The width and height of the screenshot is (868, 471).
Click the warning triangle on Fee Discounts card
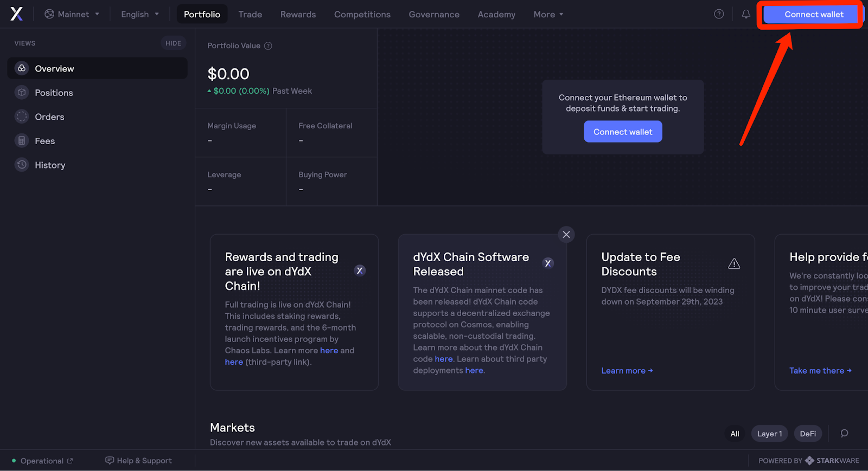(734, 263)
